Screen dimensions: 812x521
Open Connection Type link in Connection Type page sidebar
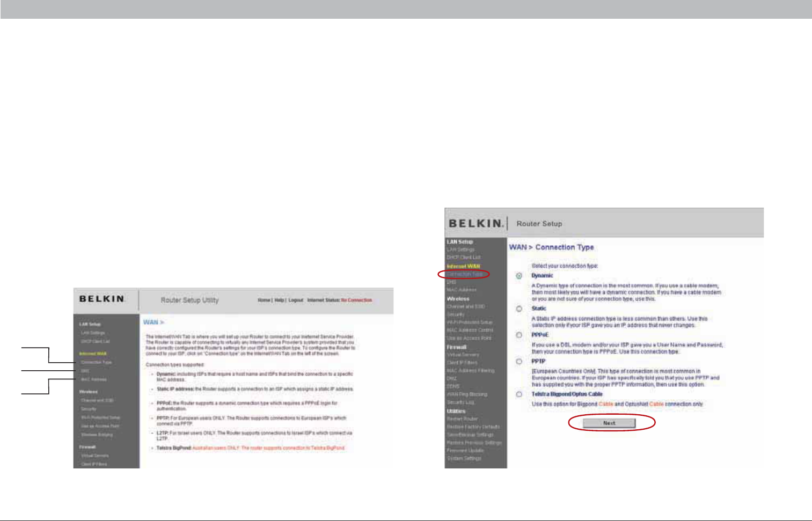pyautogui.click(x=465, y=274)
